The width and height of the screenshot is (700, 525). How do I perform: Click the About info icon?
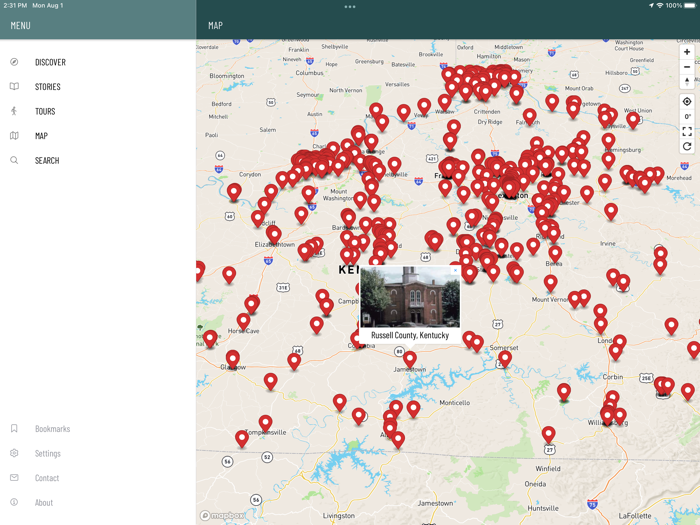tap(14, 502)
